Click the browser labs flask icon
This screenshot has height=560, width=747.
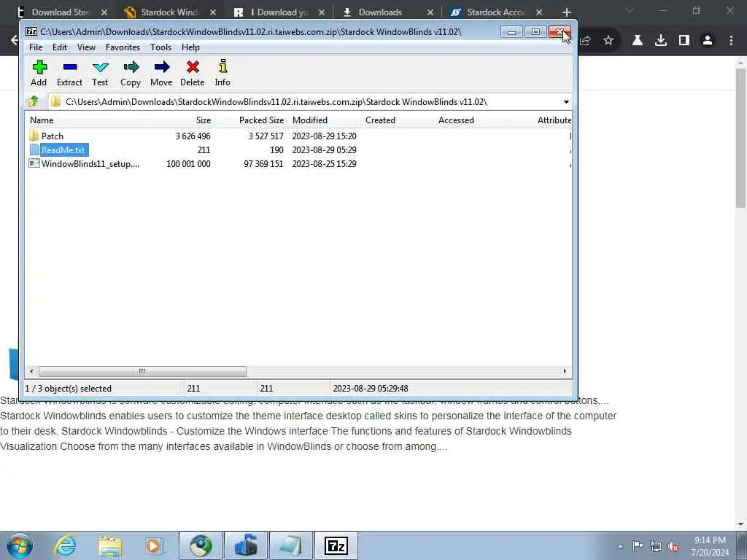pos(638,41)
